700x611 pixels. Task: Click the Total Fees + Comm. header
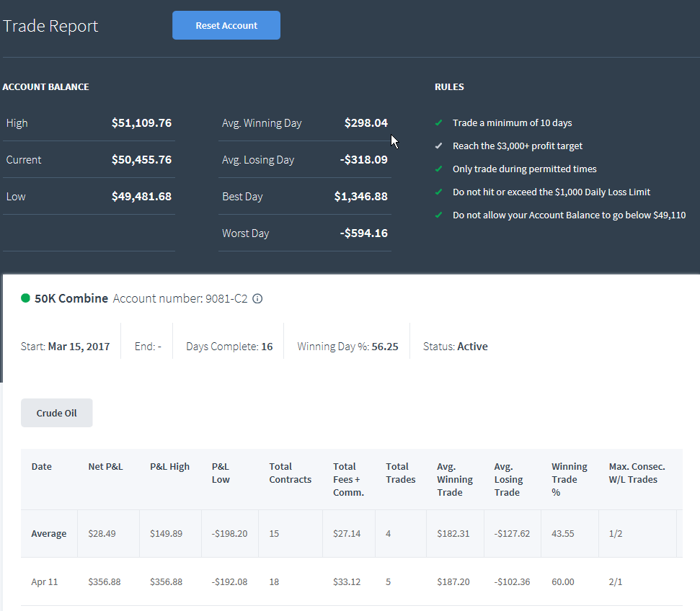[348, 479]
